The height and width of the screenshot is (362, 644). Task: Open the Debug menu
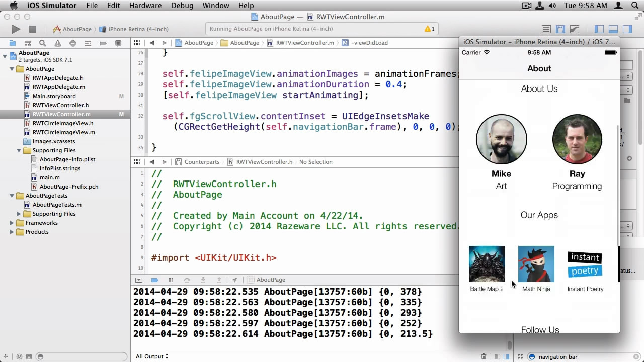coord(182,6)
